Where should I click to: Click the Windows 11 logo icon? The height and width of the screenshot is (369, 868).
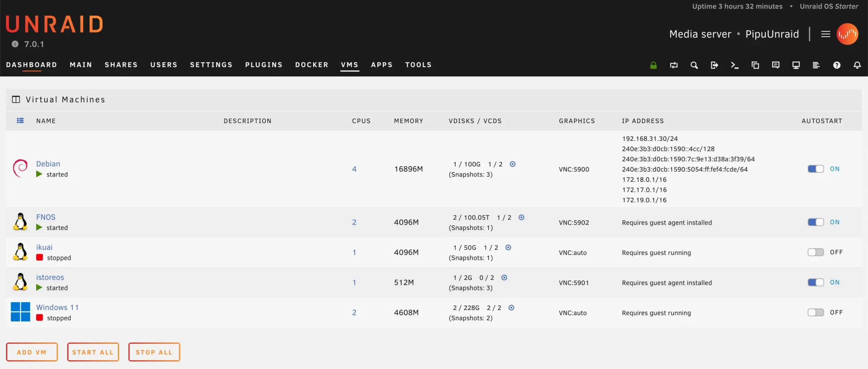[20, 312]
